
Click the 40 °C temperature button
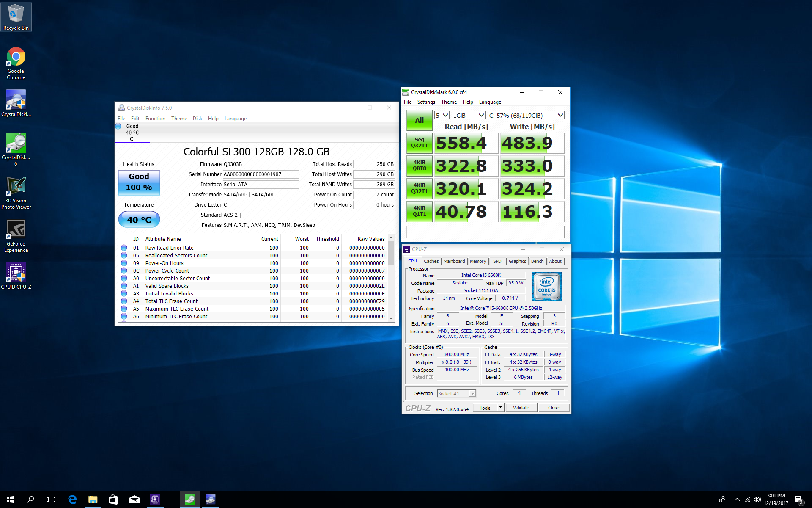coord(139,220)
